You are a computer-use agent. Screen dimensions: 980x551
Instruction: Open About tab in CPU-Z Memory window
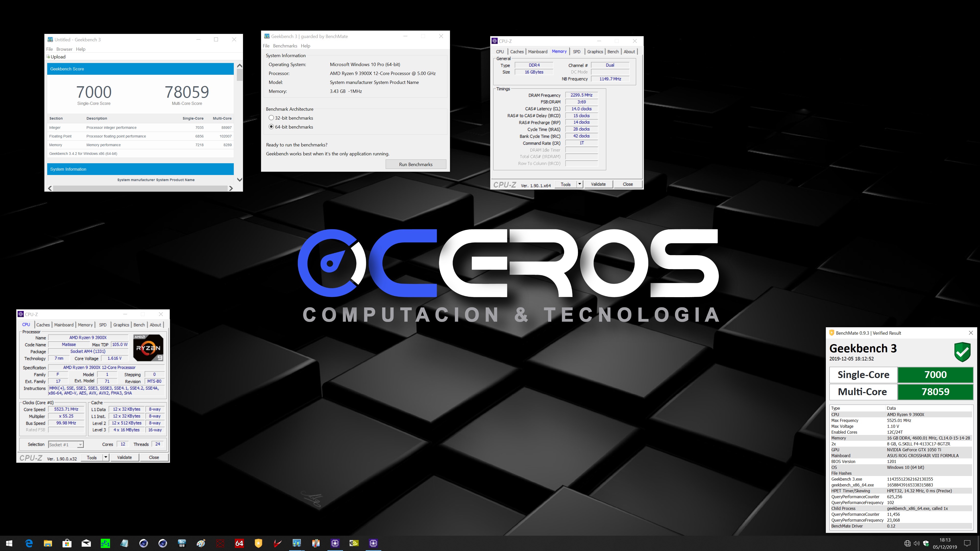point(629,52)
